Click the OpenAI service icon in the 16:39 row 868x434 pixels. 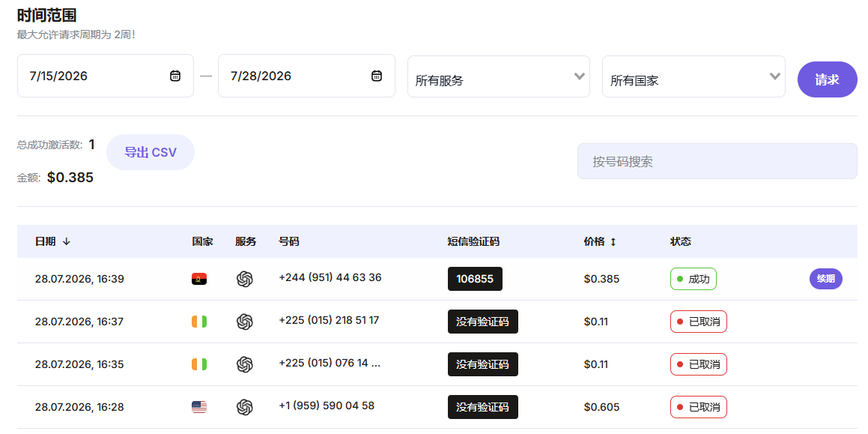tap(245, 279)
